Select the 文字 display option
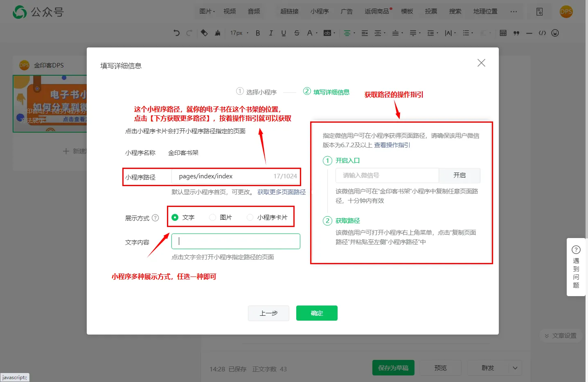Viewport: 588px width, 382px height. click(175, 217)
